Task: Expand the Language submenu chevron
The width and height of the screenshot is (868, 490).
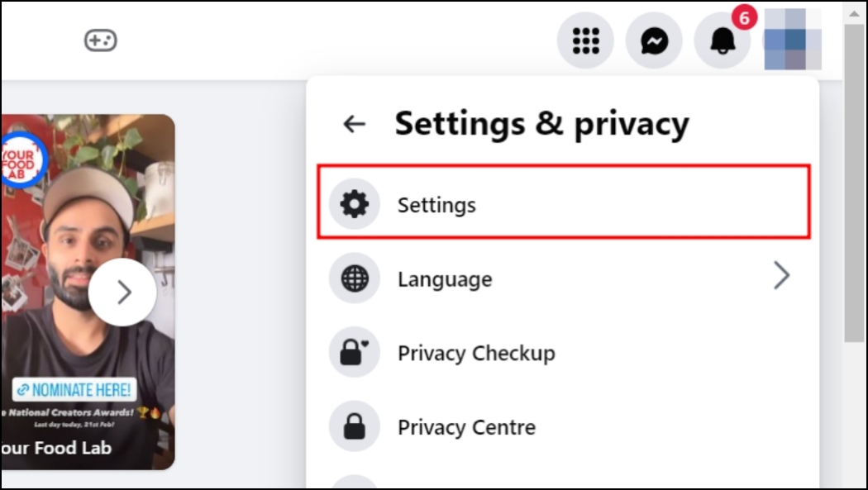Action: click(x=781, y=277)
